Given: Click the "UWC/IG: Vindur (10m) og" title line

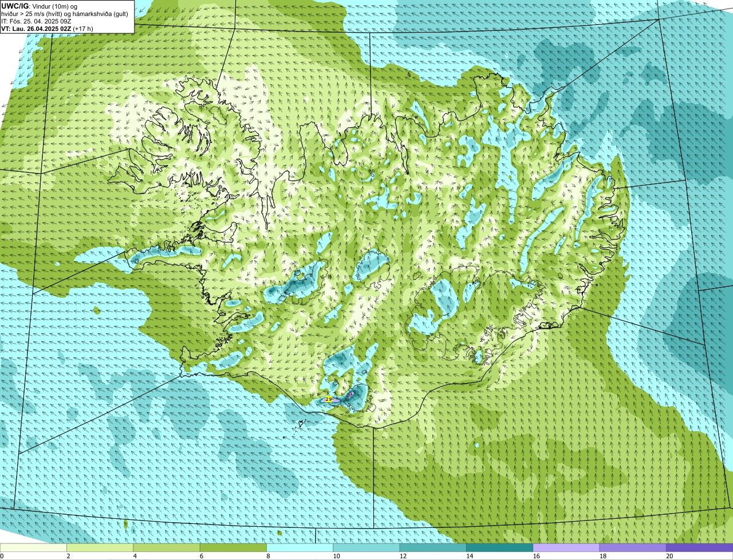Looking at the screenshot, I should (x=40, y=6).
